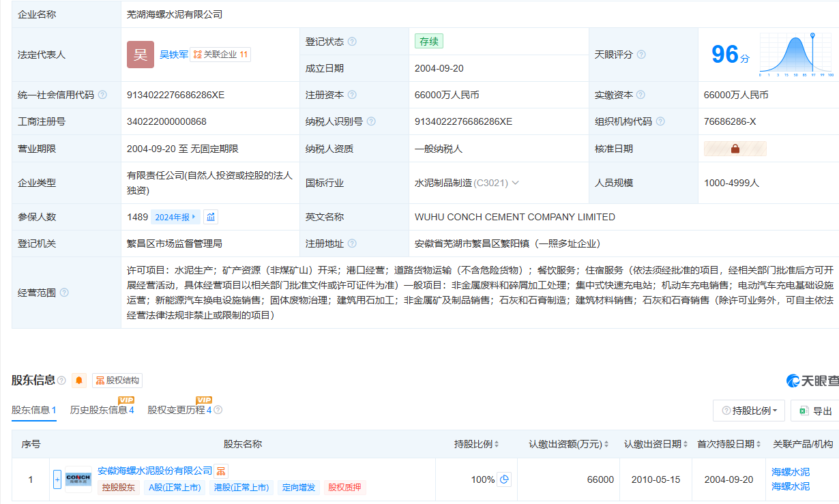Open 吴铁军 legal representative link

(174, 55)
